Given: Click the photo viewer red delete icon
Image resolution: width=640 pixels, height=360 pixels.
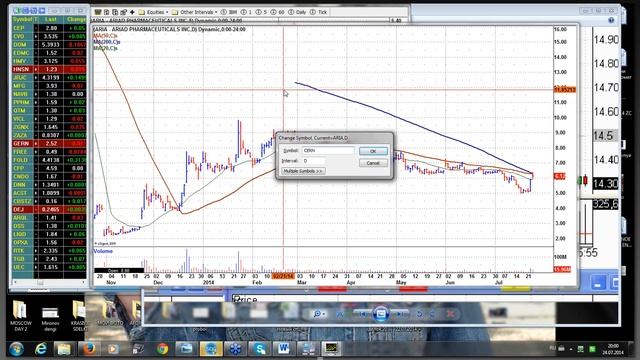Looking at the screenshot, I should point(450,313).
